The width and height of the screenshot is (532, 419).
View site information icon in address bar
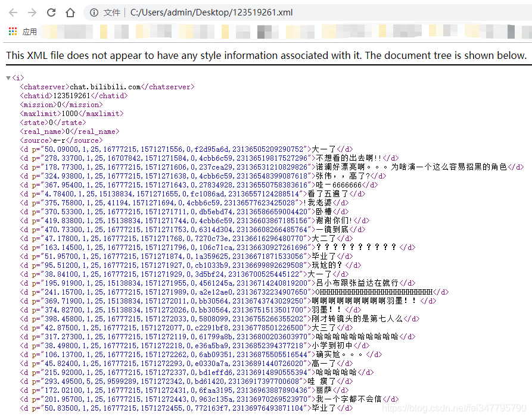94,13
